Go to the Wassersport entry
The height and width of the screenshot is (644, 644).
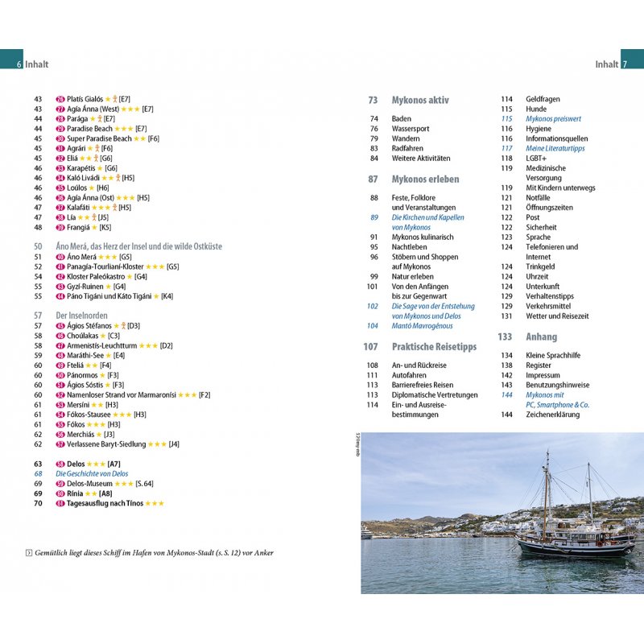411,129
